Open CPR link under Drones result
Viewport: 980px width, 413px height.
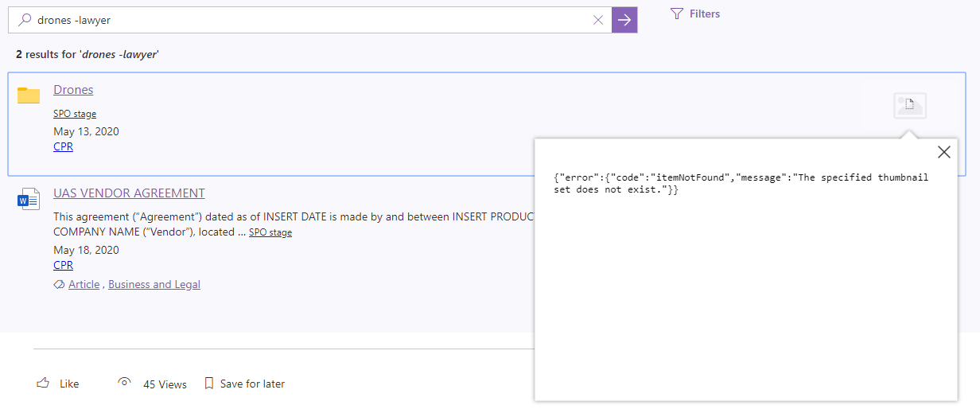pyautogui.click(x=63, y=146)
